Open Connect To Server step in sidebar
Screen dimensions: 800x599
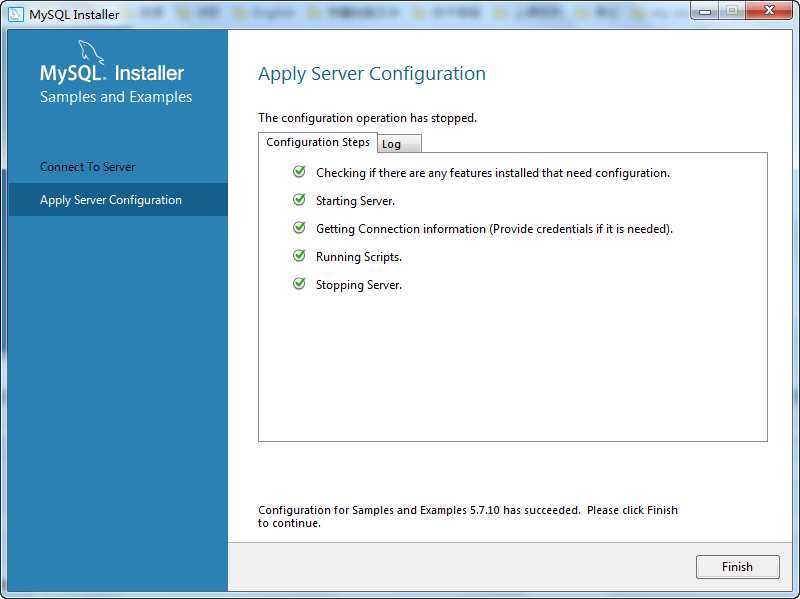point(88,167)
